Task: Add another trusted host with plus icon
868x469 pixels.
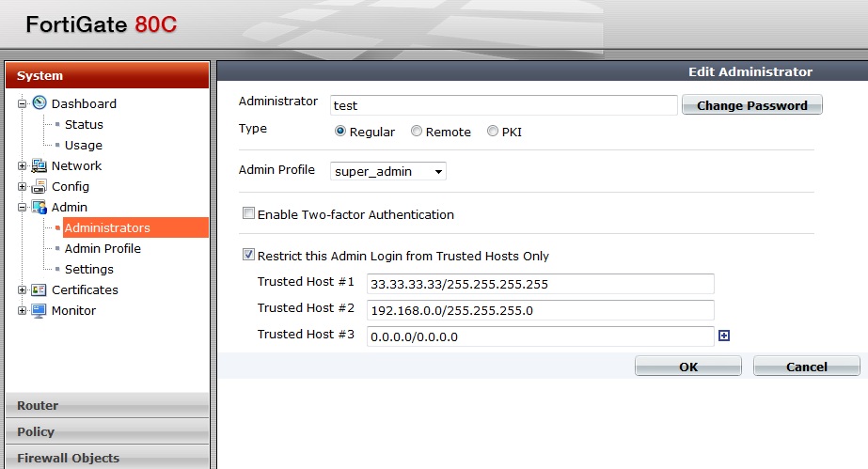Action: coord(724,336)
